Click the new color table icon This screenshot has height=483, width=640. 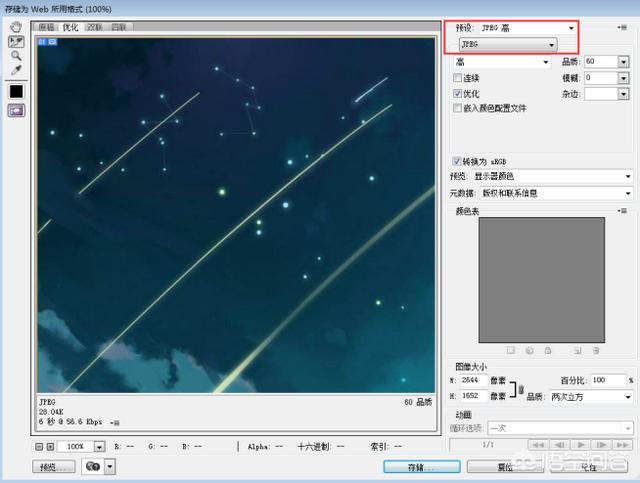[577, 350]
